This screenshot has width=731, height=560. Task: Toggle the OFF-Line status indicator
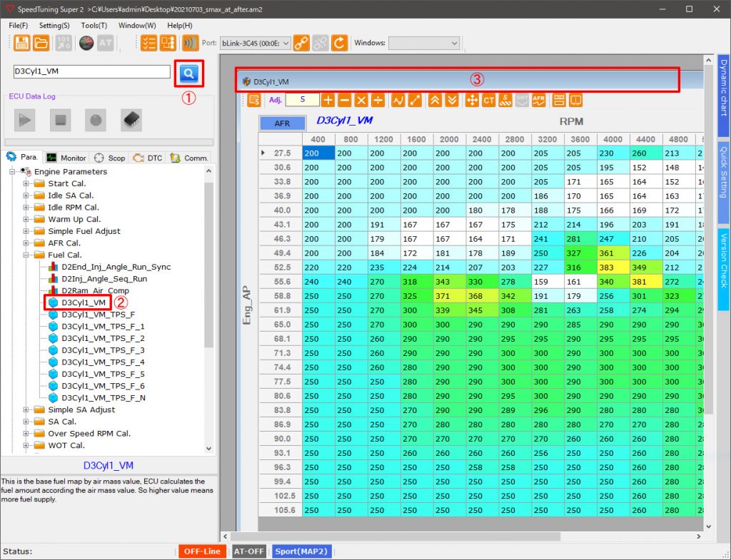[202, 551]
